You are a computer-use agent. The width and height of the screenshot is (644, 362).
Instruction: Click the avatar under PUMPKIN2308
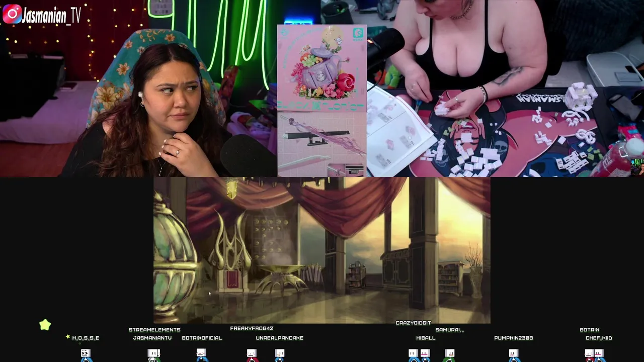click(x=513, y=355)
